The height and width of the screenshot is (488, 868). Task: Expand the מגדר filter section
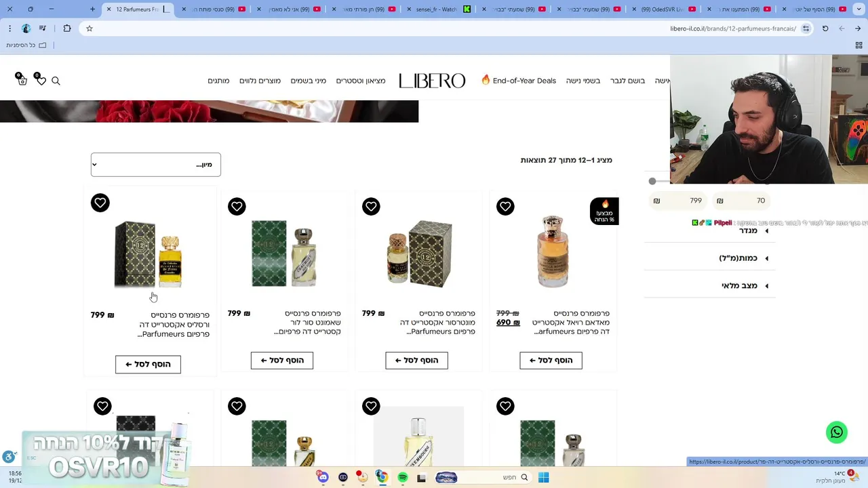coord(709,231)
